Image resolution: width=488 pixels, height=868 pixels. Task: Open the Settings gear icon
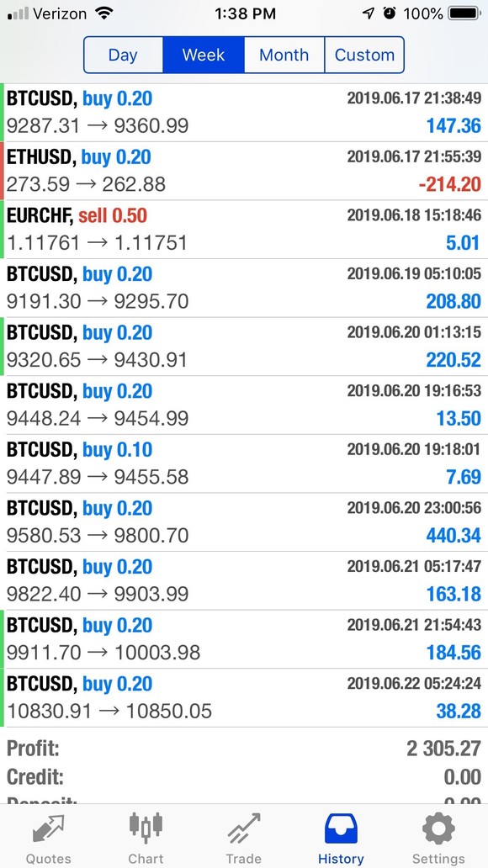[x=438, y=829]
